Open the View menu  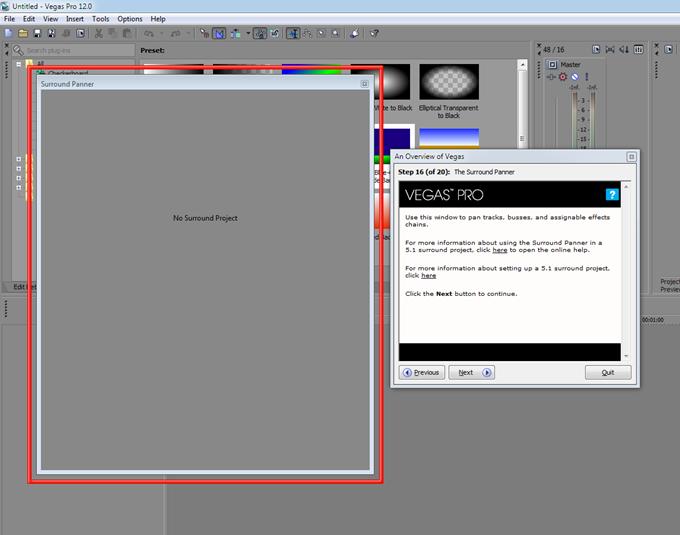point(51,19)
